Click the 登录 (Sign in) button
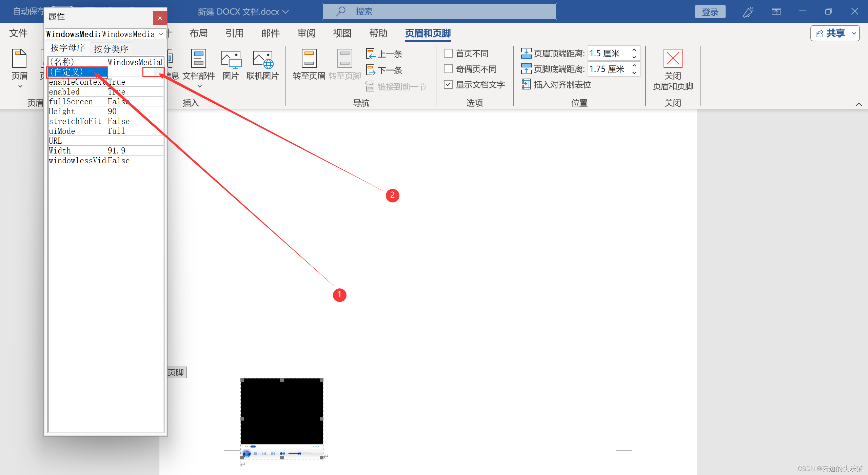 tap(710, 12)
